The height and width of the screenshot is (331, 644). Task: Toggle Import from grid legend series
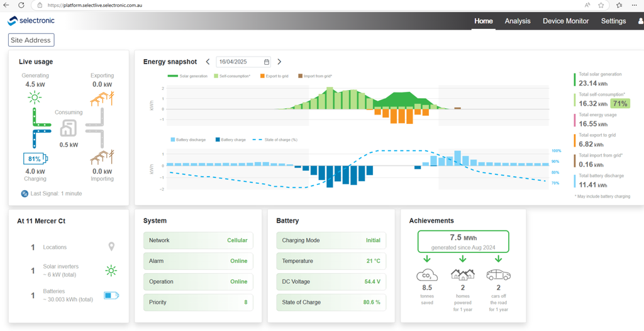pos(315,76)
